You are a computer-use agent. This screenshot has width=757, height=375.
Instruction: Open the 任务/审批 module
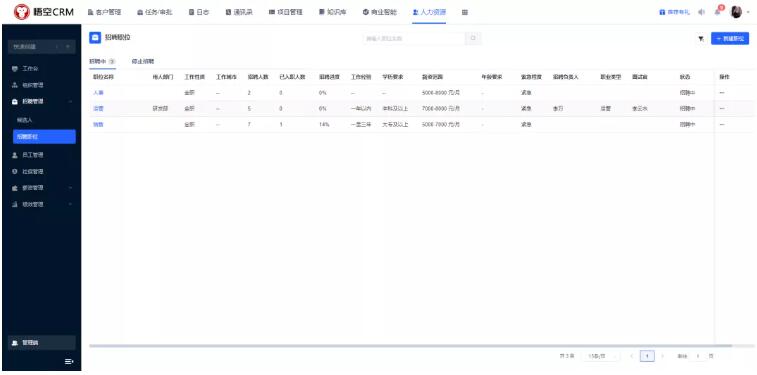pyautogui.click(x=154, y=12)
